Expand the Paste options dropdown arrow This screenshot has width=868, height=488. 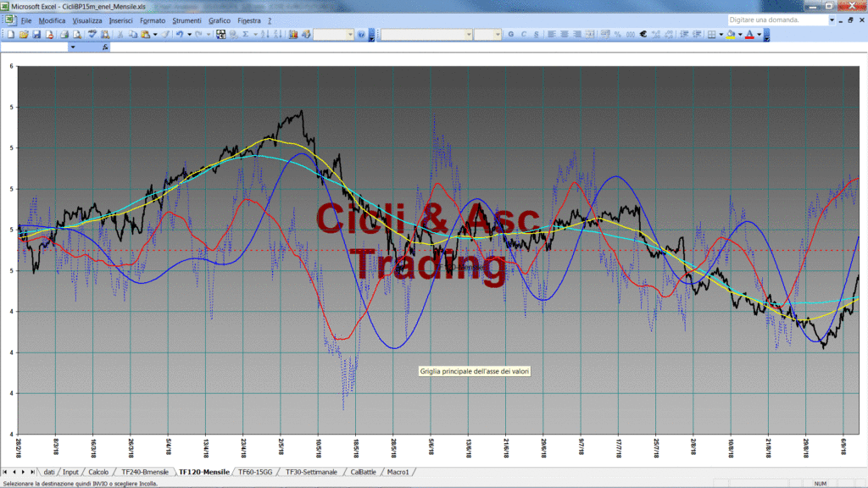click(155, 34)
